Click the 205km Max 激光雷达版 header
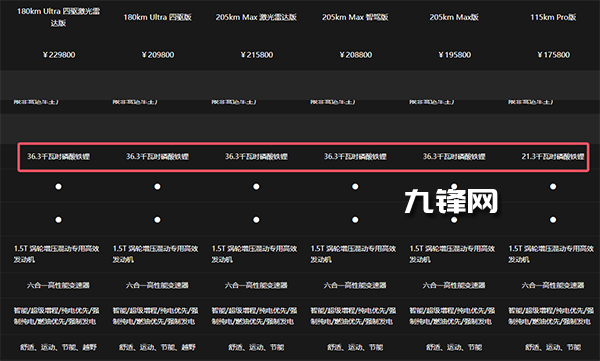Screen dimensions: 600x361 (x=256, y=17)
